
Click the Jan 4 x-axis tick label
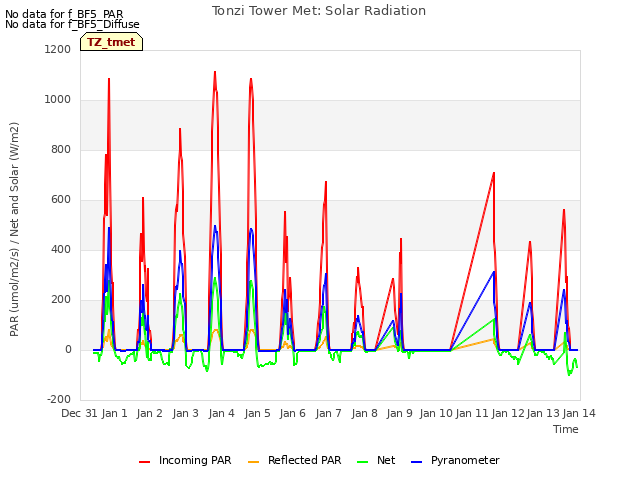pos(222,413)
